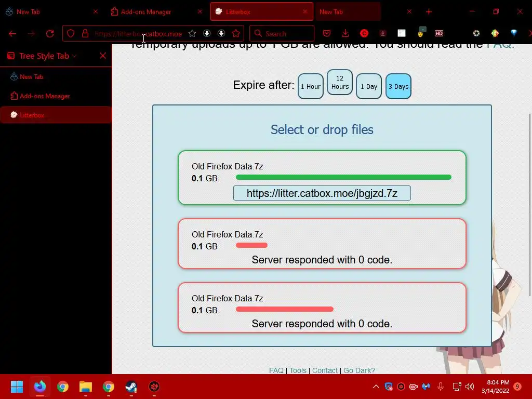The width and height of the screenshot is (532, 399).
Task: Open tracking protection shield in address bar
Action: pyautogui.click(x=71, y=33)
